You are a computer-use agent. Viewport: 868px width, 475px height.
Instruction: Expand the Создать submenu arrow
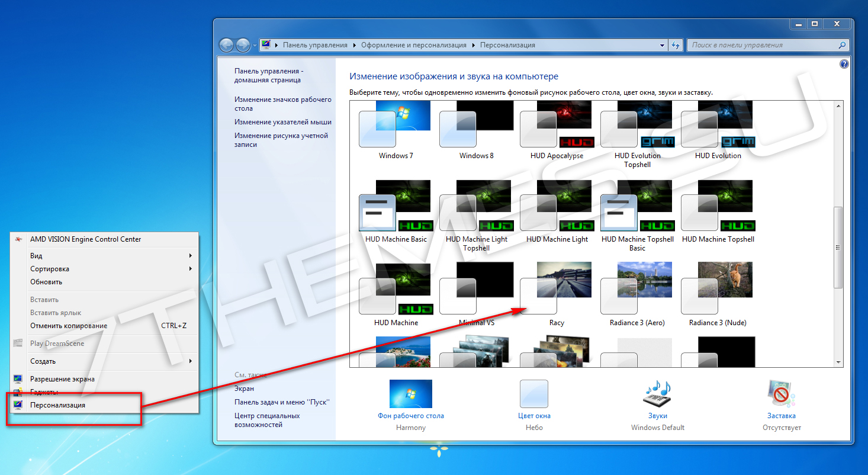coord(191,361)
